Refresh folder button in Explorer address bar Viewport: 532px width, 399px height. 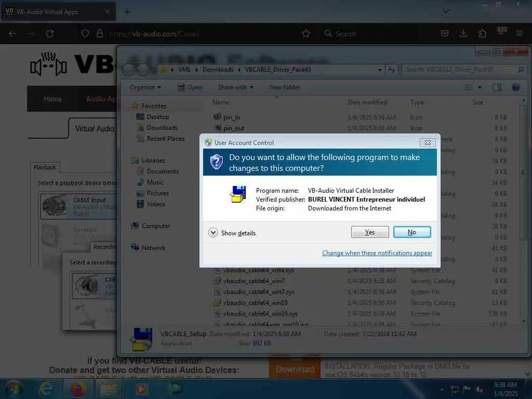click(x=391, y=70)
